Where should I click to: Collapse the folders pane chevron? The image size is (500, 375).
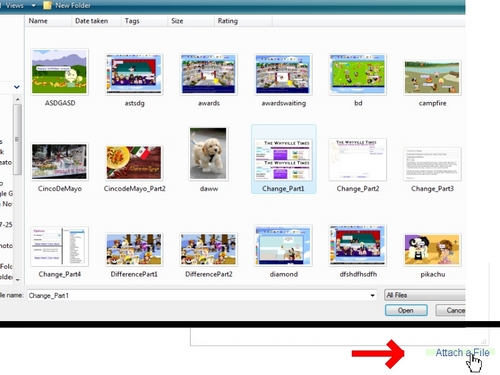point(17,87)
